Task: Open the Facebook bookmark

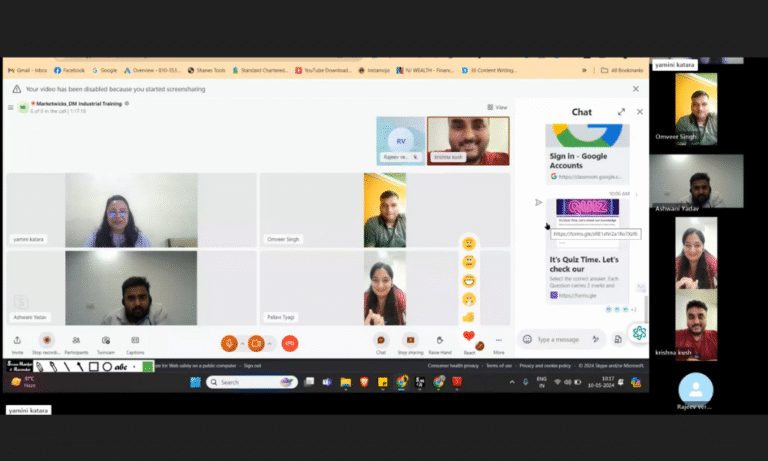Action: (69, 70)
